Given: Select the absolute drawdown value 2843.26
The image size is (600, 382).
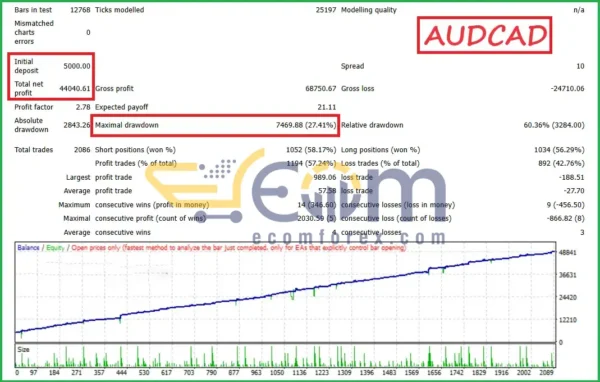Looking at the screenshot, I should coord(77,125).
